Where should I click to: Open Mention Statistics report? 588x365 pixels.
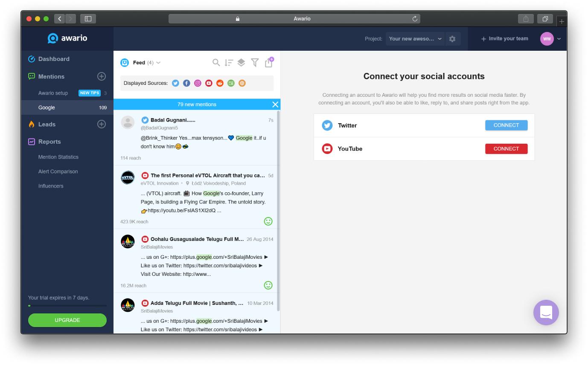(x=58, y=157)
